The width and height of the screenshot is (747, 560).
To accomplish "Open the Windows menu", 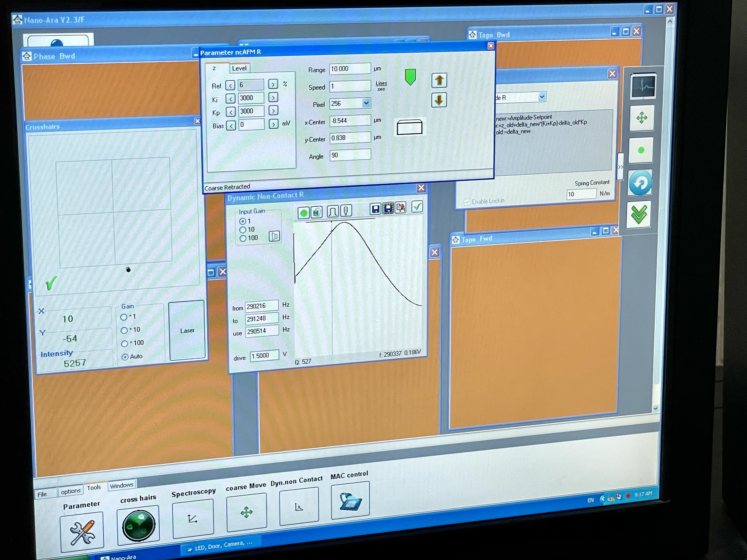I will (x=122, y=485).
